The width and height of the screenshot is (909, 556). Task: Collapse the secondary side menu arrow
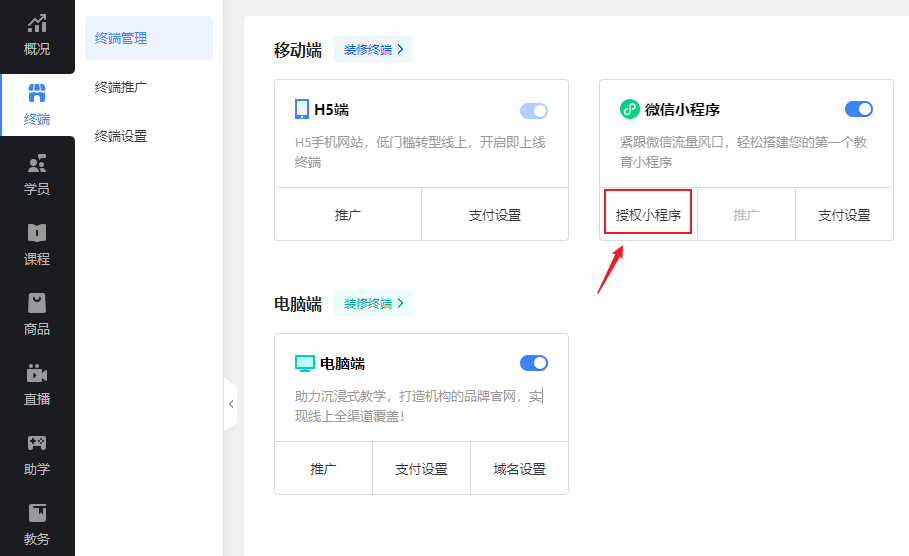point(231,404)
